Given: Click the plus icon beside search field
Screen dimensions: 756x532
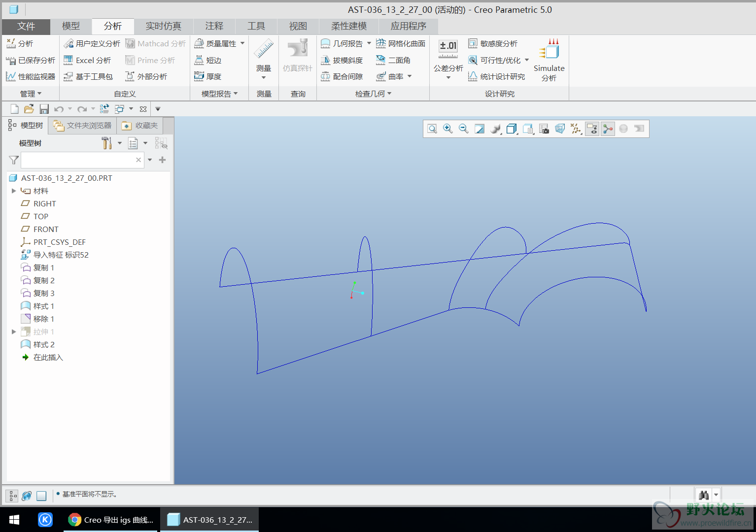Looking at the screenshot, I should click(162, 160).
